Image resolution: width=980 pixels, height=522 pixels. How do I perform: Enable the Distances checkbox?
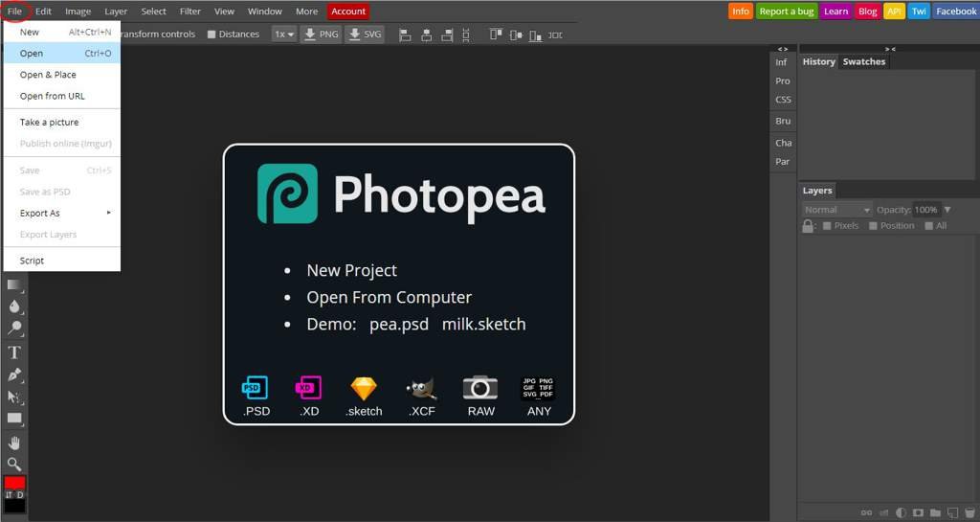pyautogui.click(x=212, y=34)
